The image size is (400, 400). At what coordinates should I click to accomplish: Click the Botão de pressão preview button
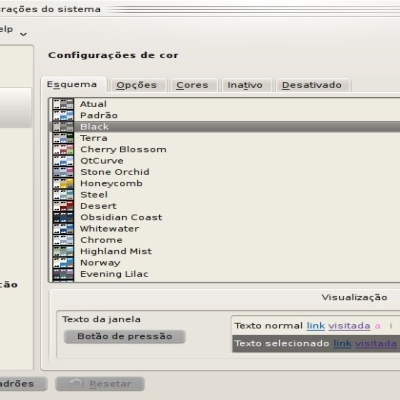(125, 336)
